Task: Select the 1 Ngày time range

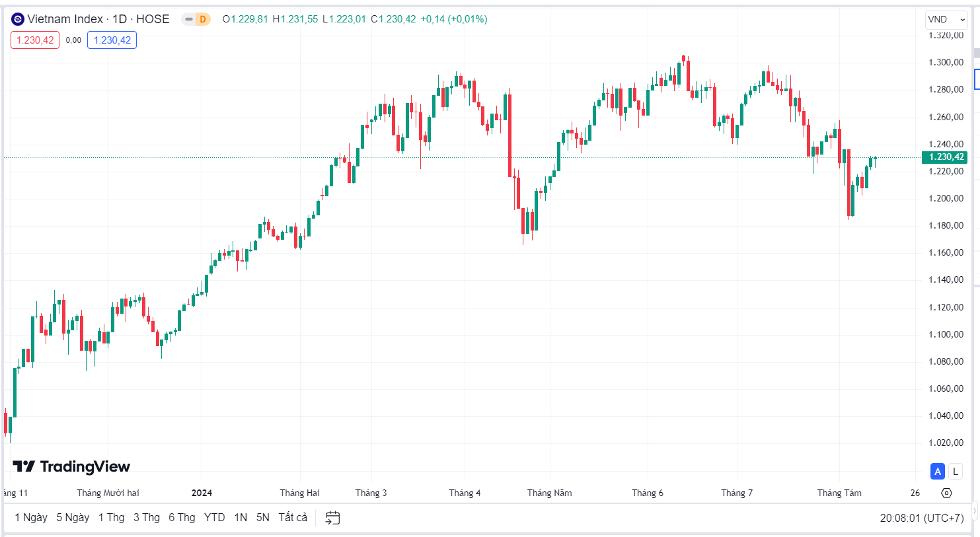Action: coord(31,518)
